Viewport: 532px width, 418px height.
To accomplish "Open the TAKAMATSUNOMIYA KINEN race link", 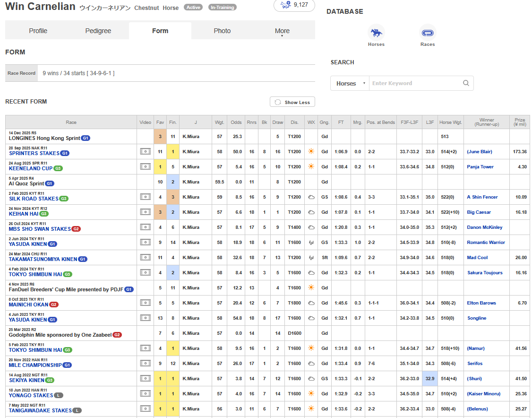I will click(x=43, y=259).
